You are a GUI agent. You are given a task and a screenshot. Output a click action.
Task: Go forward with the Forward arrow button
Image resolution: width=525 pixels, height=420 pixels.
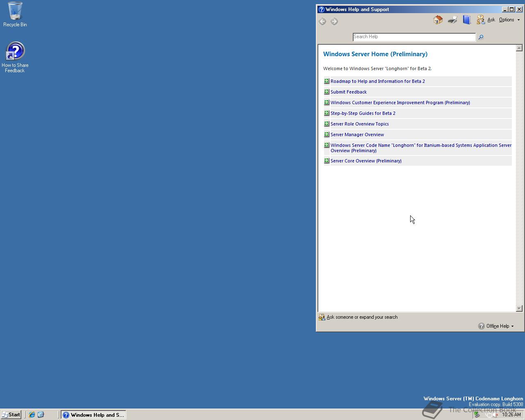point(334,22)
